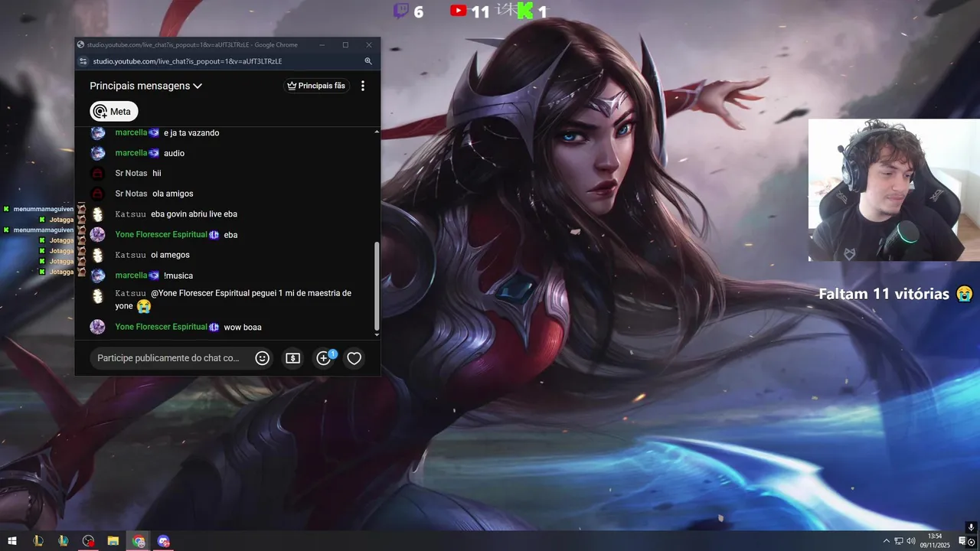This screenshot has width=980, height=551.
Task: Open Discord from taskbar
Action: click(x=163, y=541)
